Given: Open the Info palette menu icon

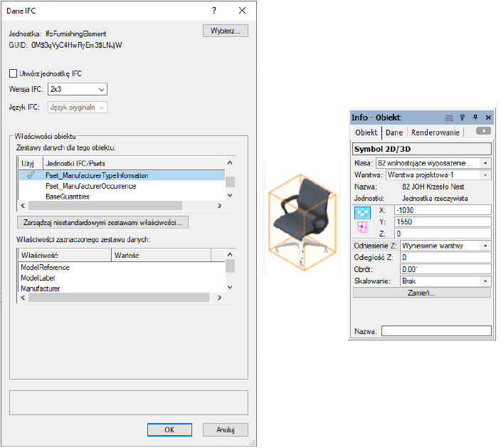Looking at the screenshot, I should coord(449,118).
